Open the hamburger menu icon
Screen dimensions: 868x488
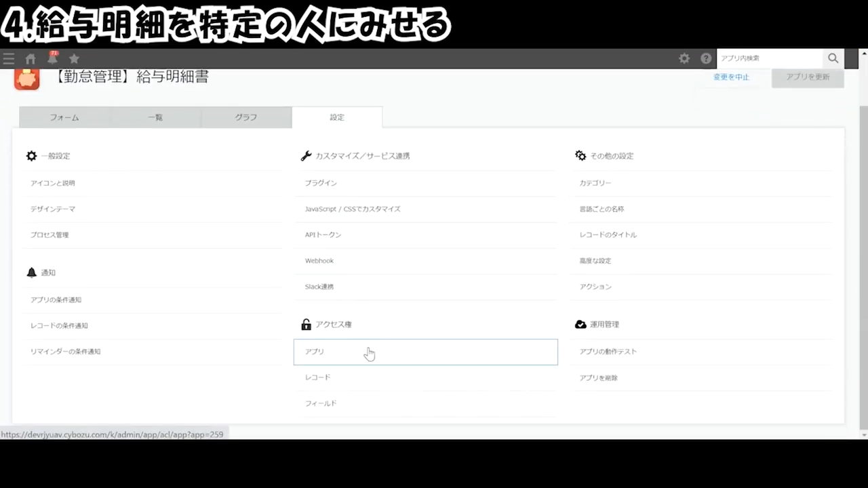coord(9,59)
